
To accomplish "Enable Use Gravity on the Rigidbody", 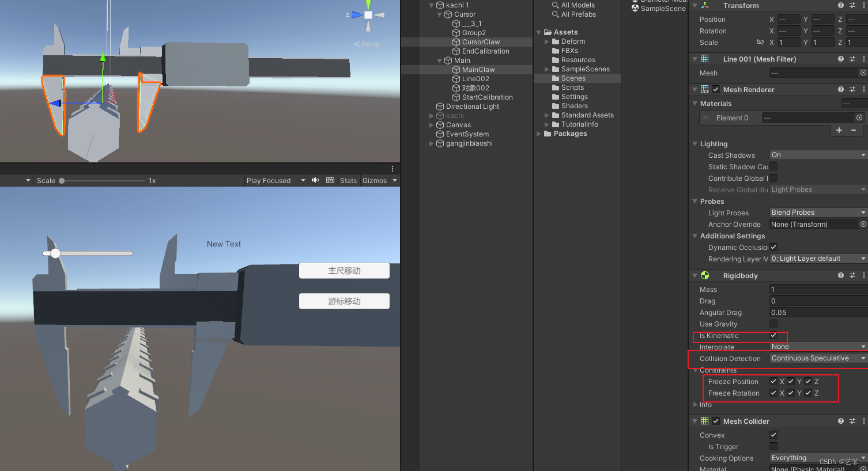I will pos(773,324).
